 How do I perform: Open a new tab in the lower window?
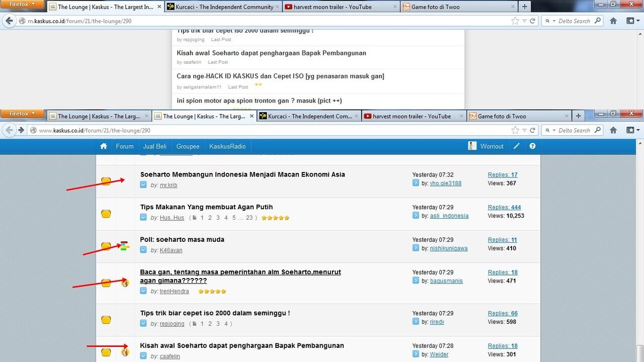(x=578, y=116)
